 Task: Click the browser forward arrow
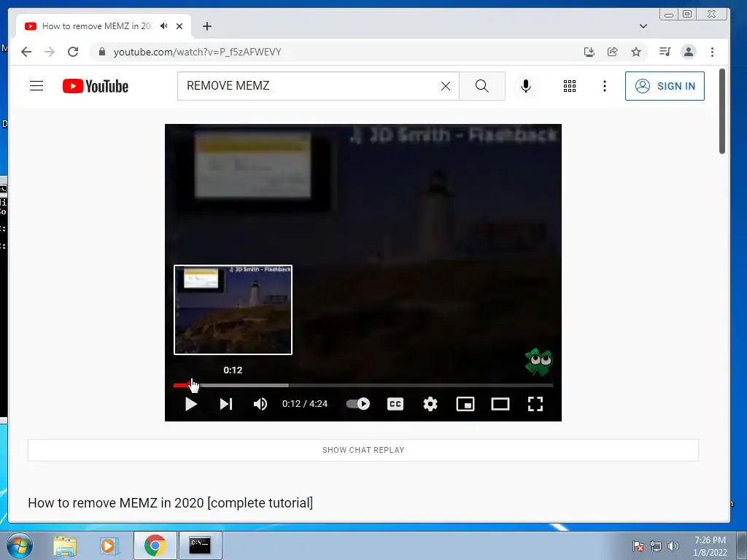(x=50, y=52)
